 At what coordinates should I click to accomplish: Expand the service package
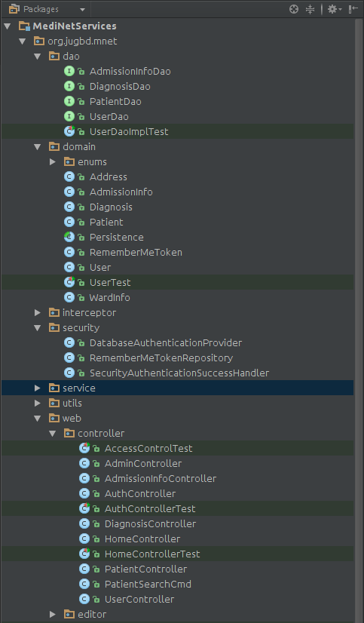coord(38,388)
